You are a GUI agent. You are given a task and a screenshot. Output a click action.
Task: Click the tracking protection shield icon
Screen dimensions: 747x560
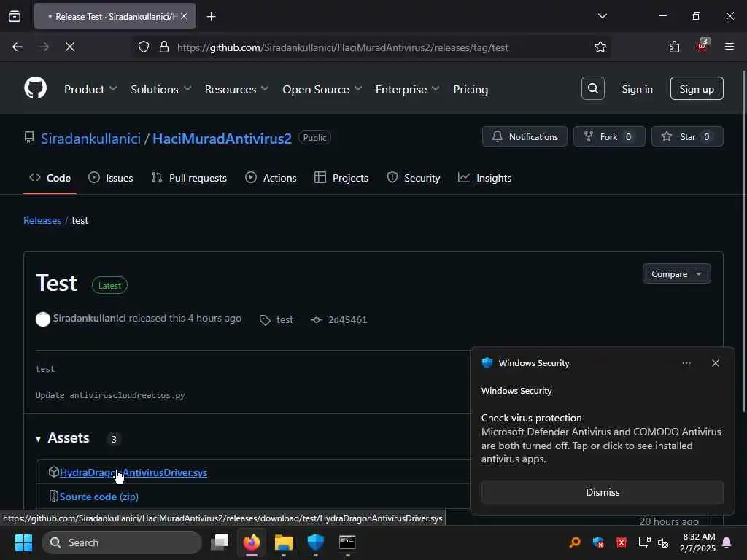144,47
